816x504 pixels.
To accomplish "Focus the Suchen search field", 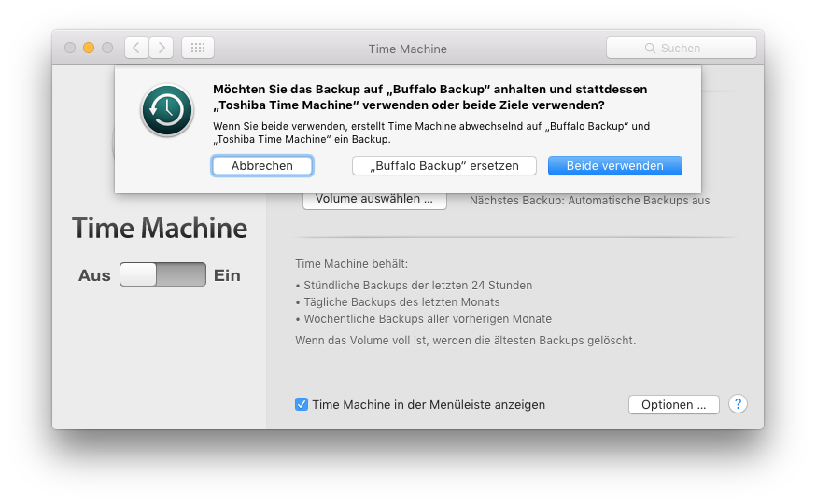I will click(x=682, y=48).
